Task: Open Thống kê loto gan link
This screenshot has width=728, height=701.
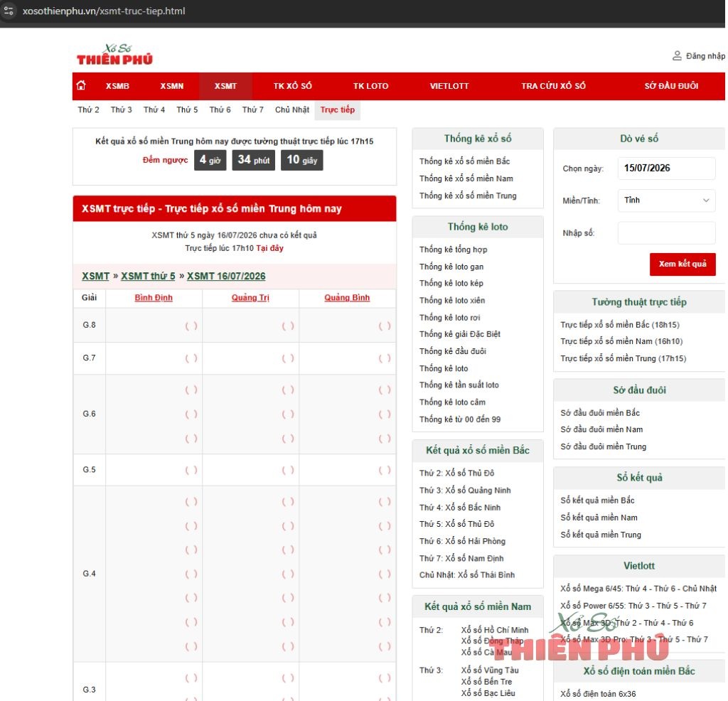Action: pyautogui.click(x=451, y=267)
